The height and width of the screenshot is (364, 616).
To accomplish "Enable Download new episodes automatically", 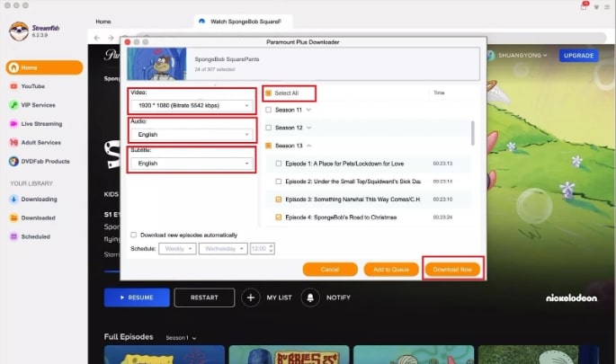I will (134, 235).
